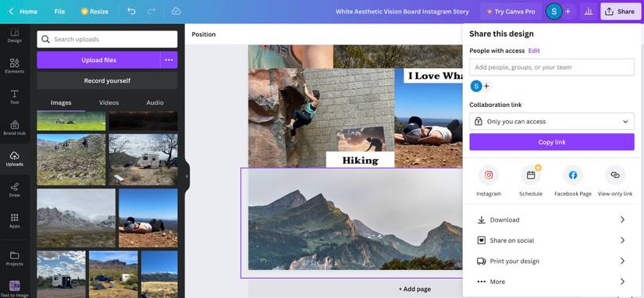Viewport: 644px width, 298px height.
Task: Open the collaboration link access dropdown
Action: (552, 122)
